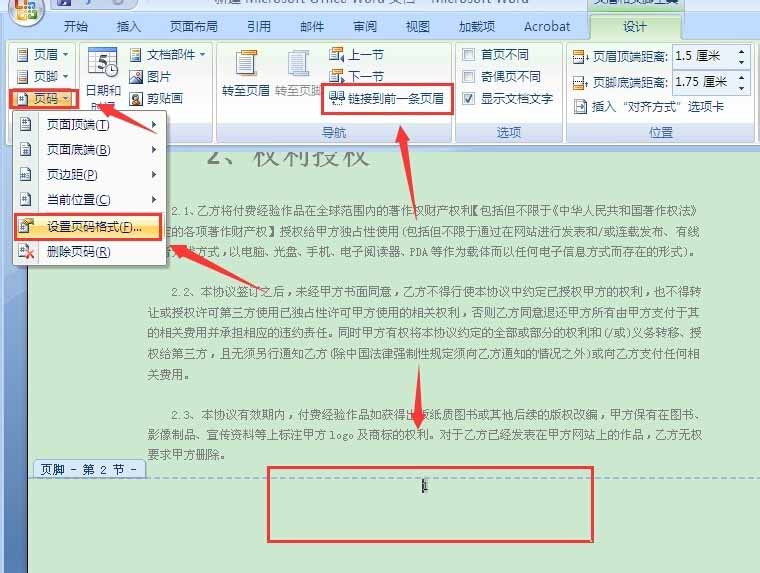Click 页面底端 menu icon
Screen dimensions: 760x573
[x=25, y=149]
